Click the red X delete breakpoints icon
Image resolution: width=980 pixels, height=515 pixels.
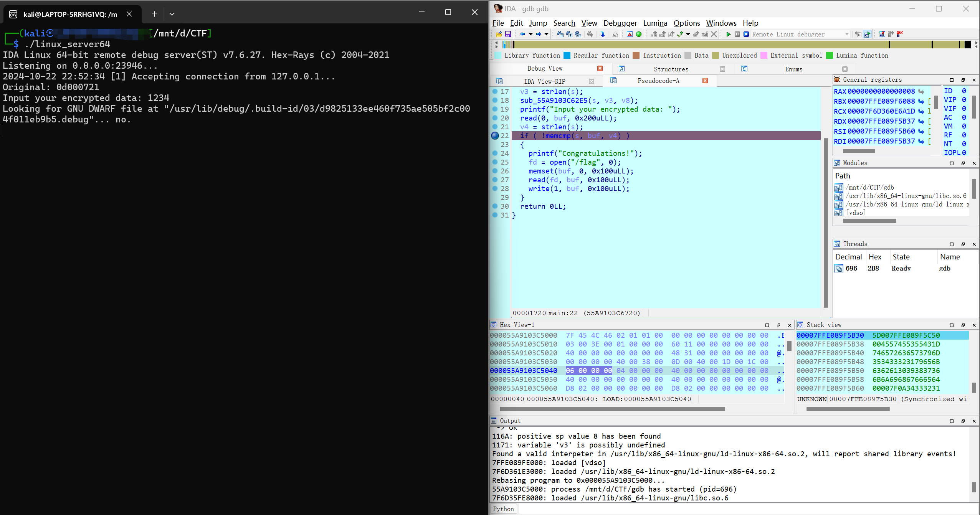tap(900, 34)
